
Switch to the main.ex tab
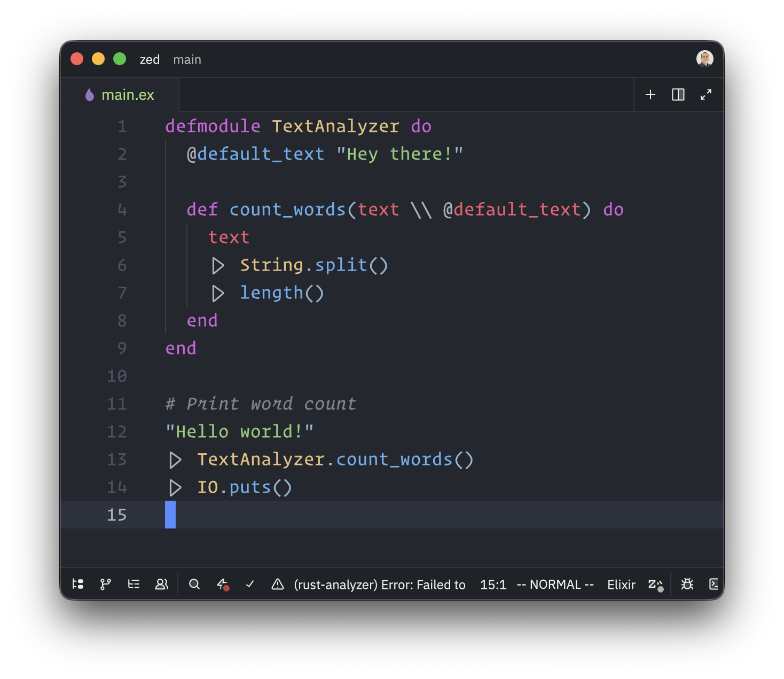click(120, 94)
